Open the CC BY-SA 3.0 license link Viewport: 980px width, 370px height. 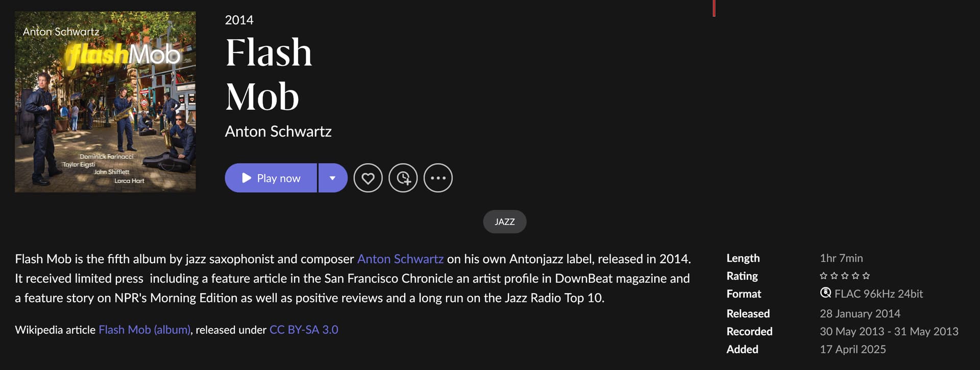click(x=304, y=330)
